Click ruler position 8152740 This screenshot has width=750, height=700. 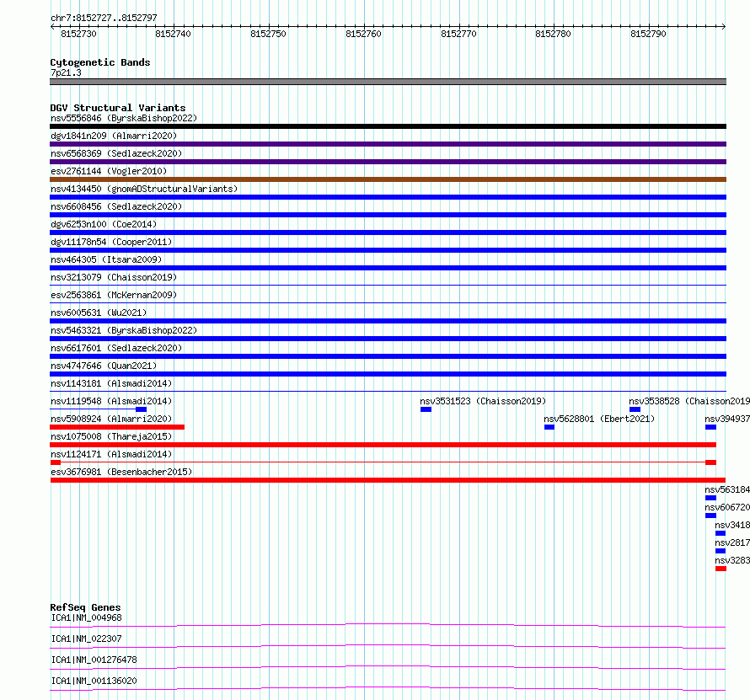(173, 34)
